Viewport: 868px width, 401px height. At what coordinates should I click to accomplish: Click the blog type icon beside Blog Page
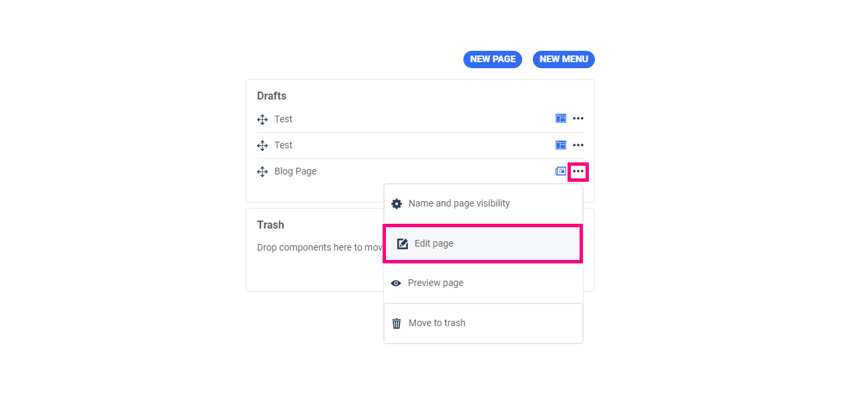click(561, 171)
